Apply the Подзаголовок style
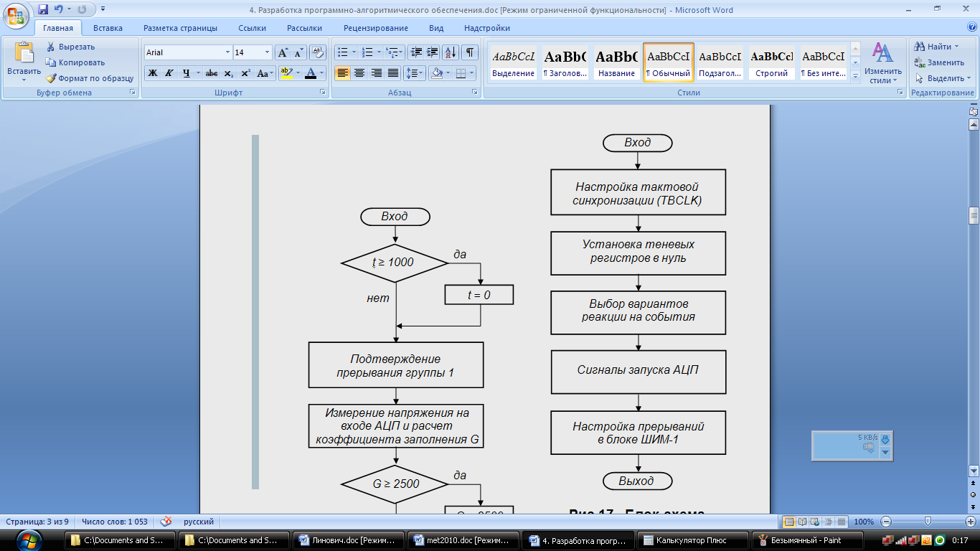 point(720,62)
